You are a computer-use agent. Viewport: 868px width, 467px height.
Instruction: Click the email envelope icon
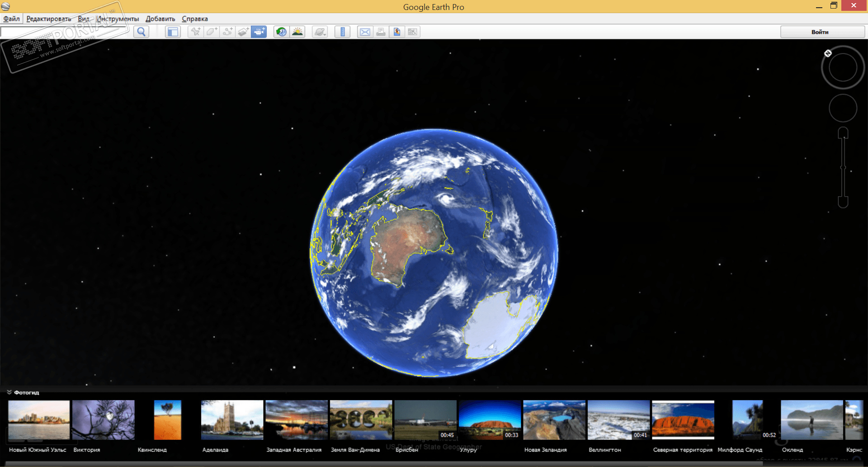coord(365,32)
